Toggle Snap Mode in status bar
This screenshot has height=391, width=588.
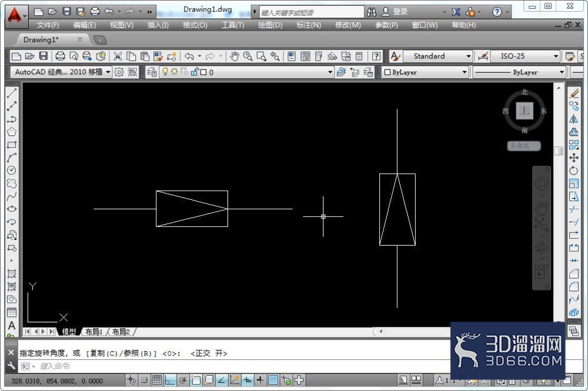[145, 380]
